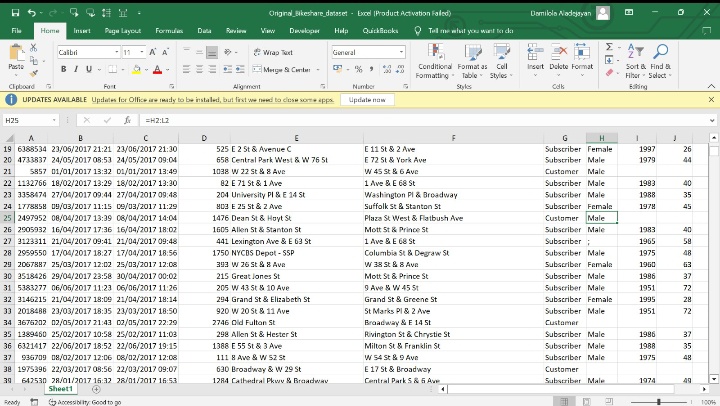Screen dimensions: 720x406
Task: Activate the Format Painter brush
Action: 34,73
